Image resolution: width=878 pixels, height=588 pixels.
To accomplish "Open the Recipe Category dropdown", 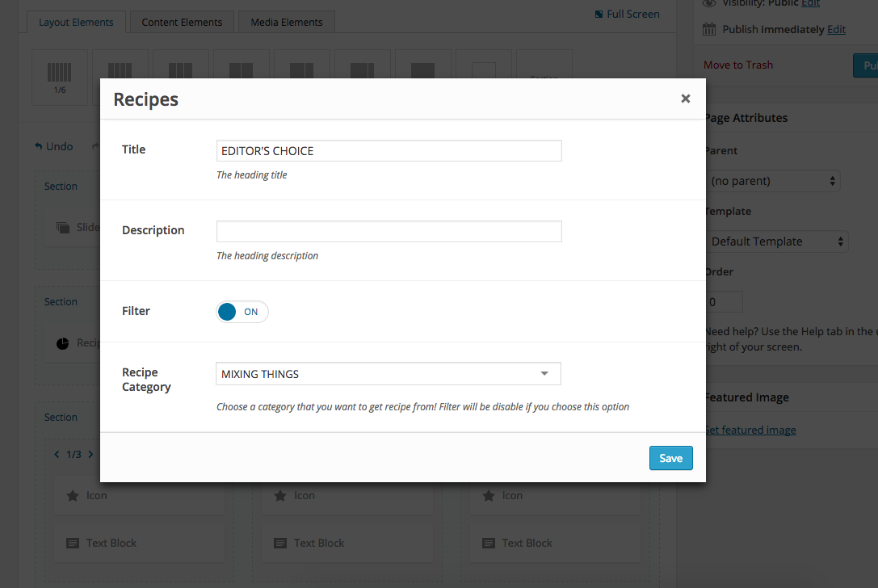I will coord(388,374).
